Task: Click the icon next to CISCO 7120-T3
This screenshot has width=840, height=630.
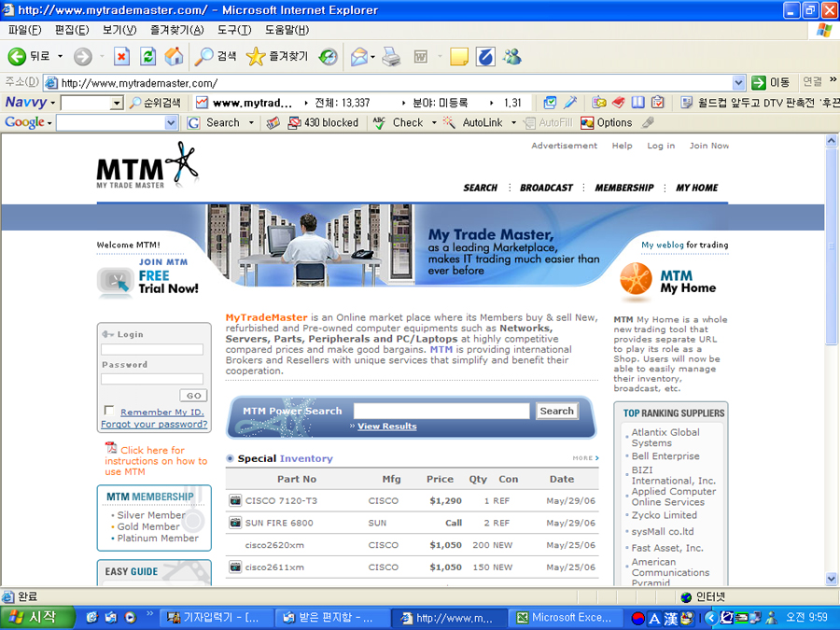Action: [x=235, y=500]
